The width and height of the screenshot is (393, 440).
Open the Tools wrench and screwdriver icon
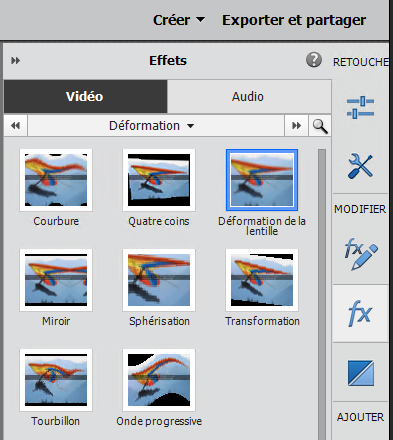coord(360,166)
